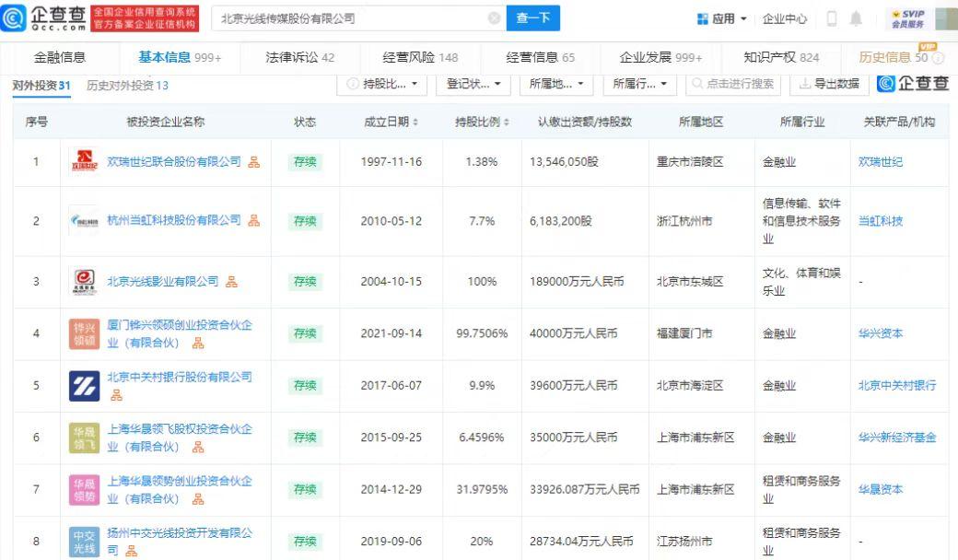Click the 189000万元人民币 capital cell
This screenshot has height=560, width=958.
coord(577,282)
